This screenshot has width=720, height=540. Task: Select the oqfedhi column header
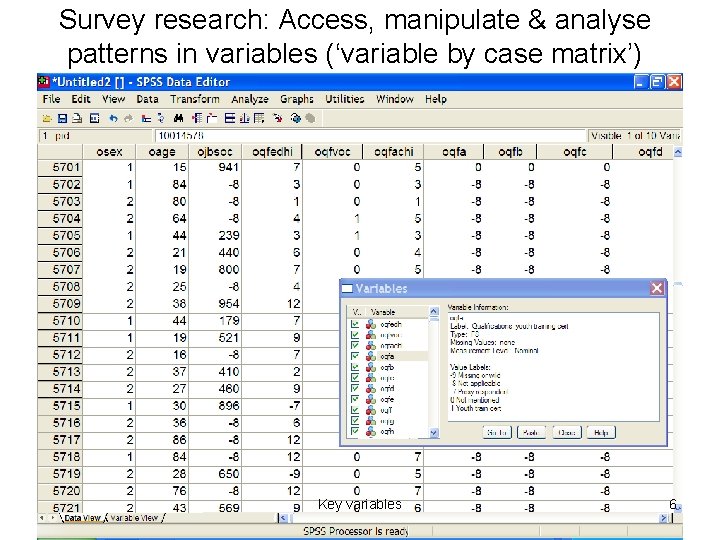[272, 152]
